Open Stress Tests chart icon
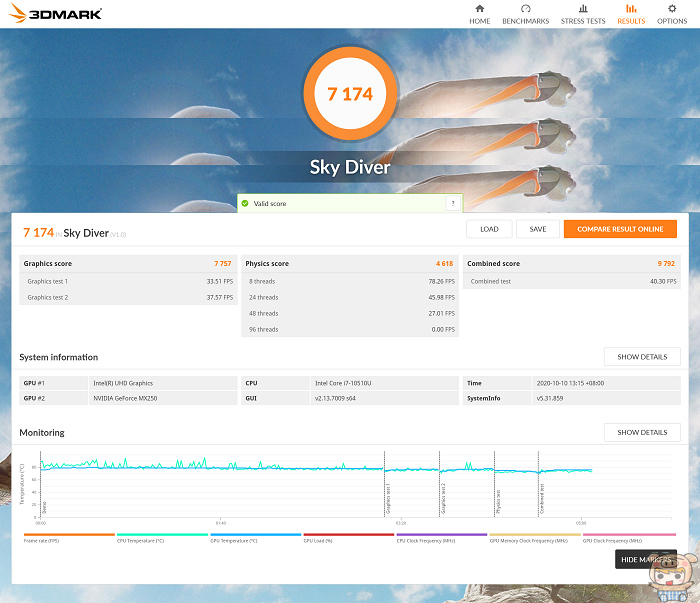The height and width of the screenshot is (603, 700). 583,8
